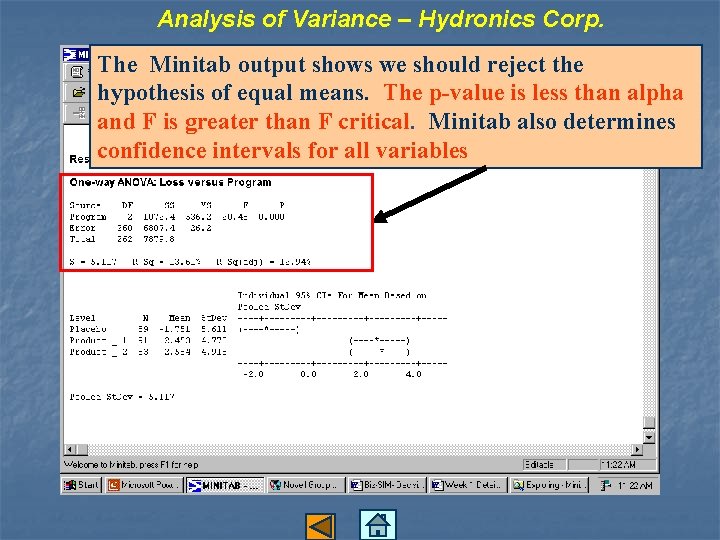The image size is (720, 540).
Task: Switch to Microsoft PowerPoint taskbar item
Action: pyautogui.click(x=143, y=485)
